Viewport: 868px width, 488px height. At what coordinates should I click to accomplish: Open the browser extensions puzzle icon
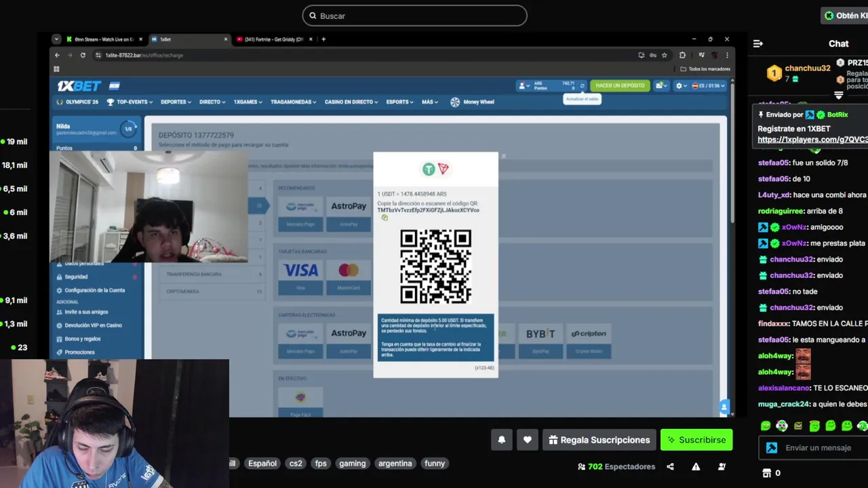[682, 55]
